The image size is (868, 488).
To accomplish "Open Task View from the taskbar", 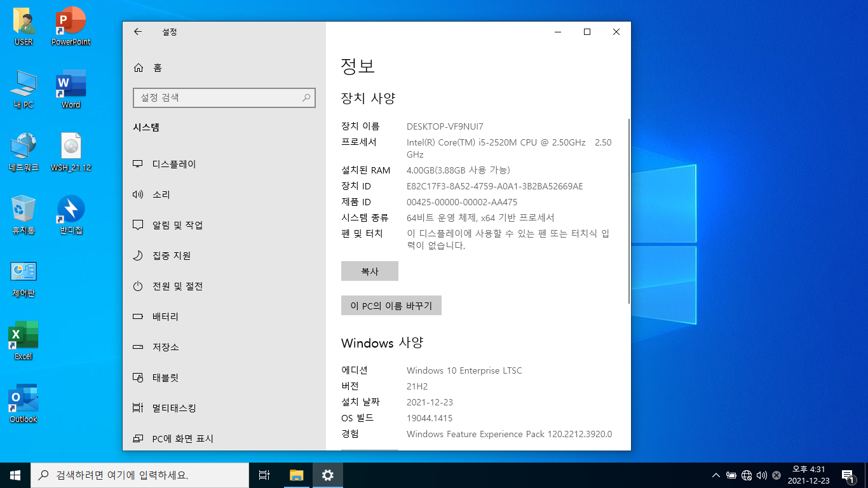I will (265, 475).
